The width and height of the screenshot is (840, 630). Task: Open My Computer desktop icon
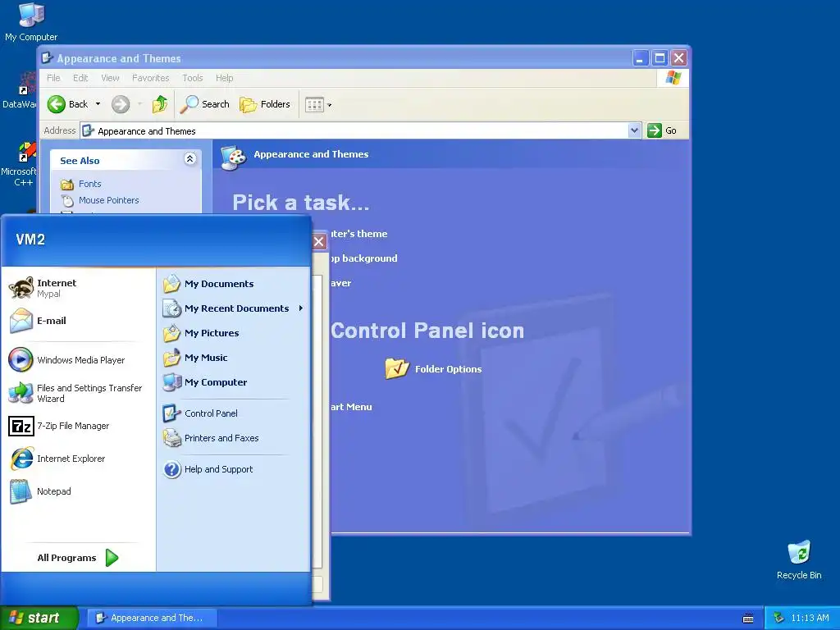click(x=31, y=22)
